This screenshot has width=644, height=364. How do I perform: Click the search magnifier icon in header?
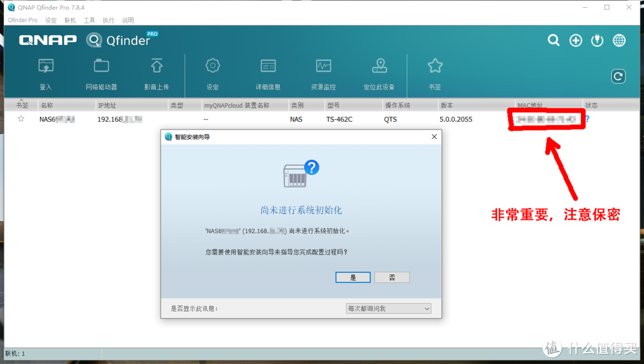[x=553, y=40]
